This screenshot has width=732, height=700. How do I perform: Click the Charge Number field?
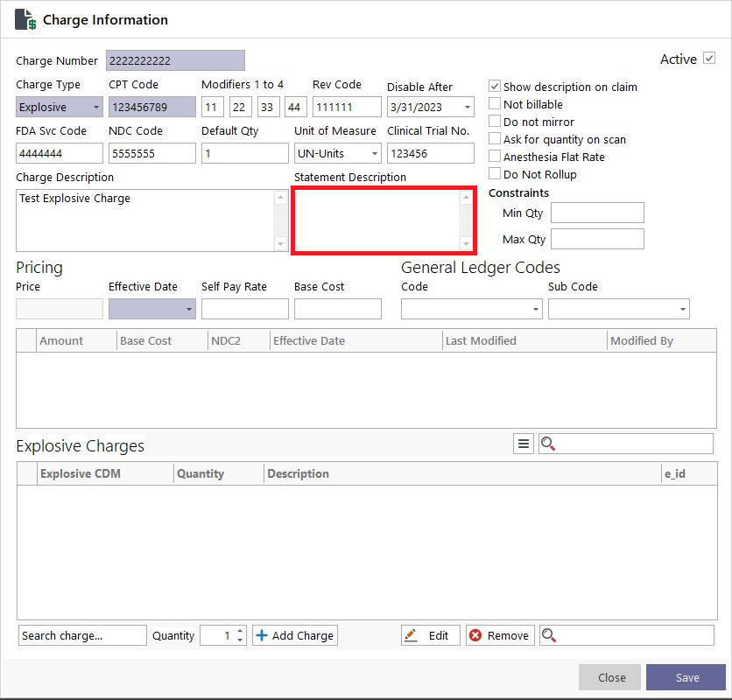point(175,60)
